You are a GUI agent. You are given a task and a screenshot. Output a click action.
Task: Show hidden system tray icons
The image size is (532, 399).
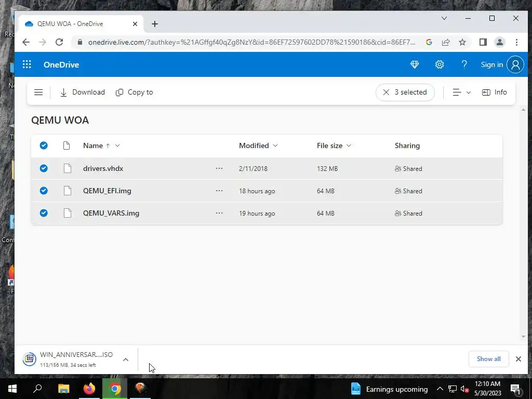pyautogui.click(x=440, y=389)
